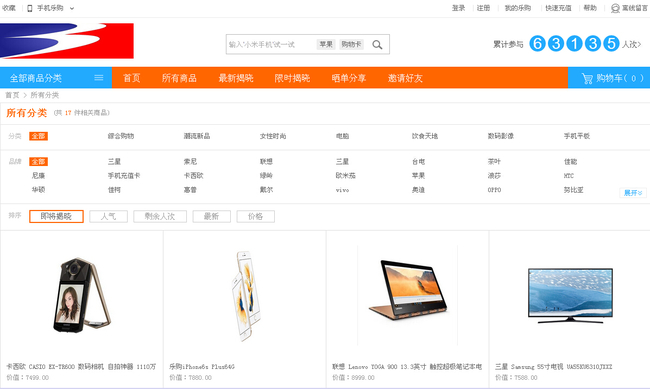Click the search magnifier icon
The height and width of the screenshot is (389, 650).
(377, 44)
